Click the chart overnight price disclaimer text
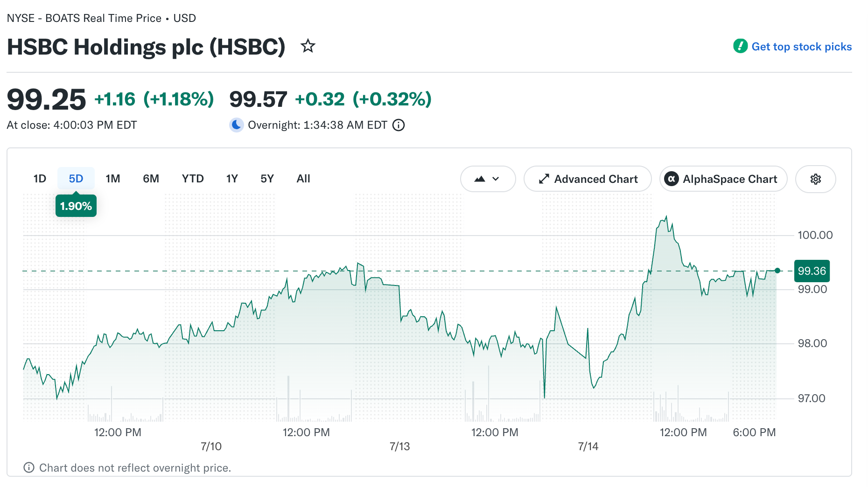The width and height of the screenshot is (868, 487). tap(135, 468)
